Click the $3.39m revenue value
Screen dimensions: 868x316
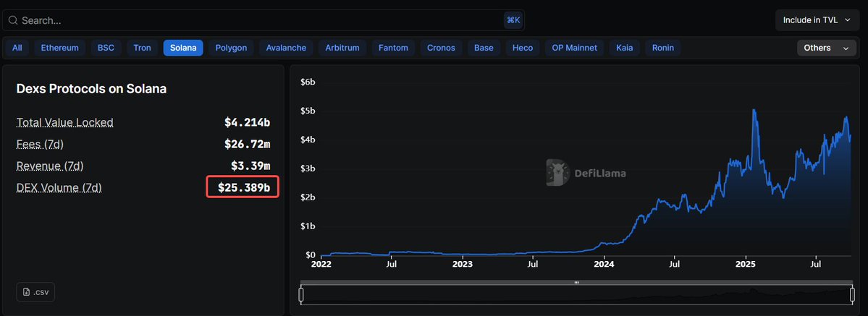coord(250,166)
